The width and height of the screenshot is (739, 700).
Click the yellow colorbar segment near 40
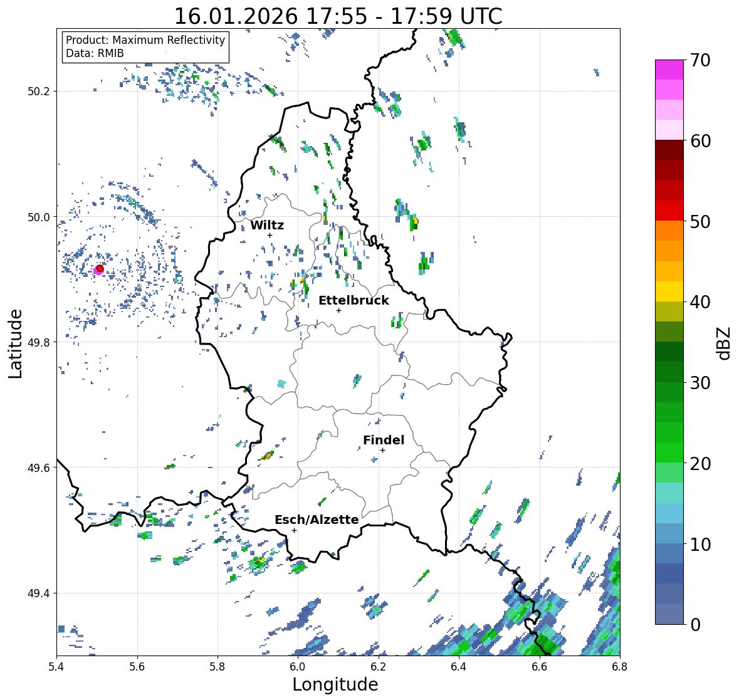(669, 291)
